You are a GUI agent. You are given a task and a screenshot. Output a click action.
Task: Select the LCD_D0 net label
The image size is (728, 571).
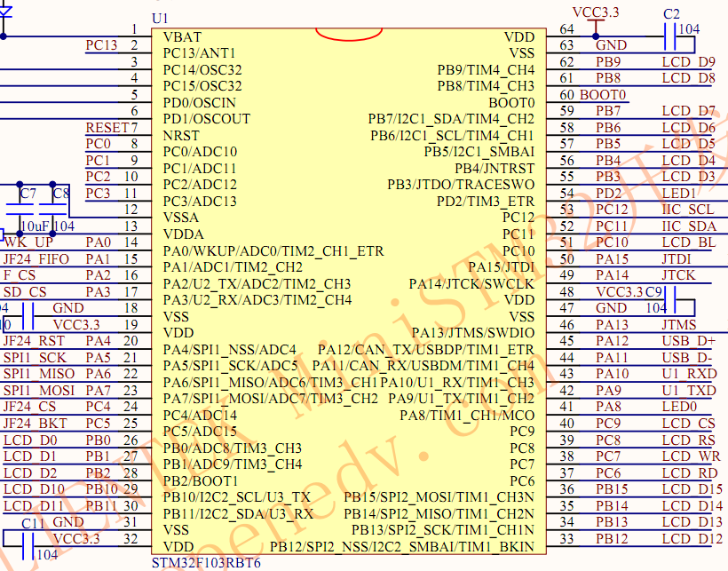(30, 440)
